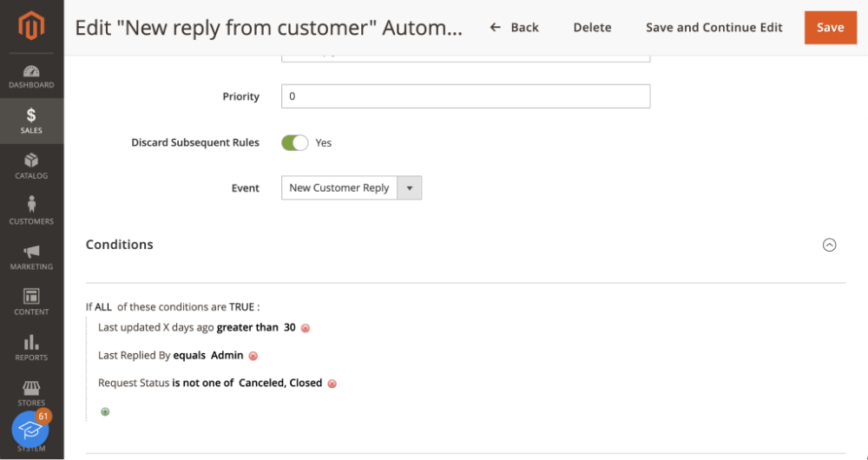The width and height of the screenshot is (868, 460).
Task: Open the Dashboard sidebar icon
Action: (31, 71)
